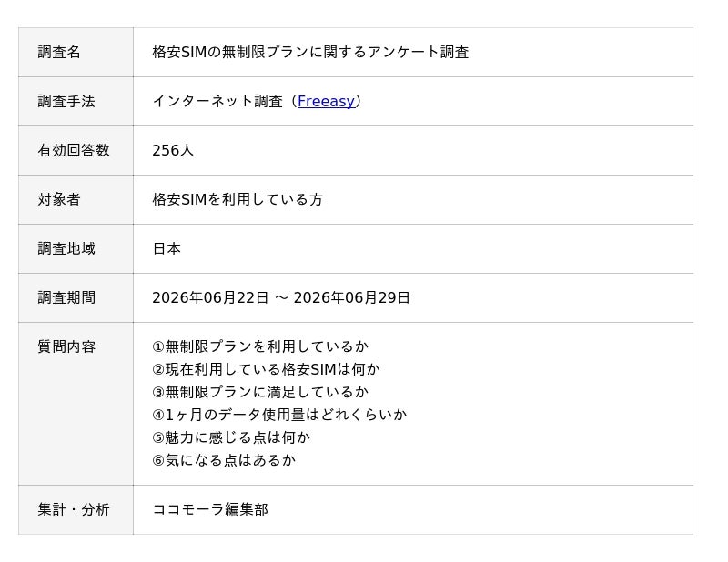Click the 調査名 header cell
This screenshot has width=728, height=562.
point(76,52)
